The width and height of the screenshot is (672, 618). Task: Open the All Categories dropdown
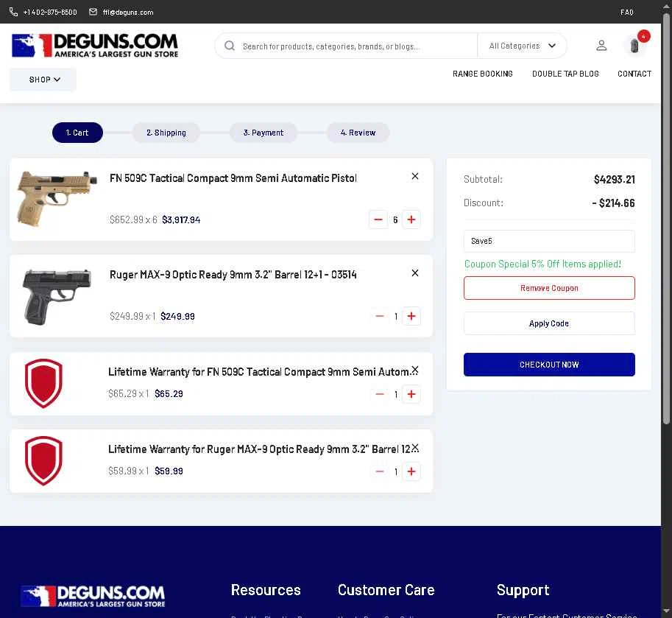(x=522, y=46)
